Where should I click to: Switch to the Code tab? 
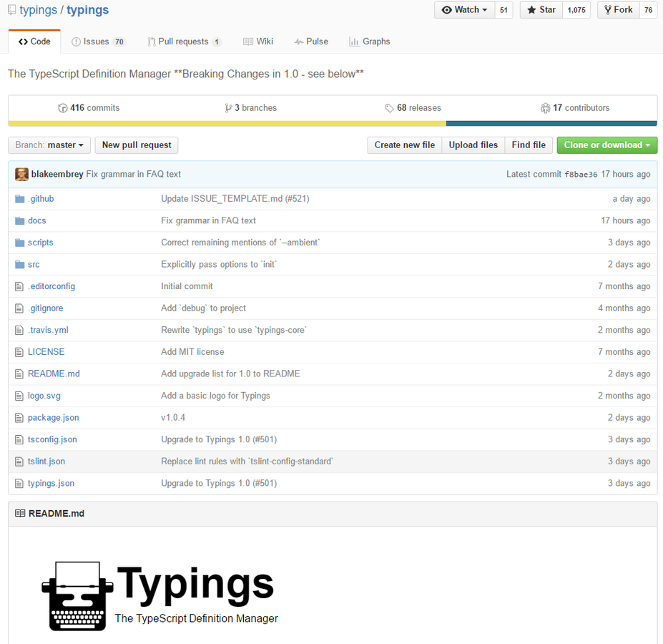[x=34, y=42]
